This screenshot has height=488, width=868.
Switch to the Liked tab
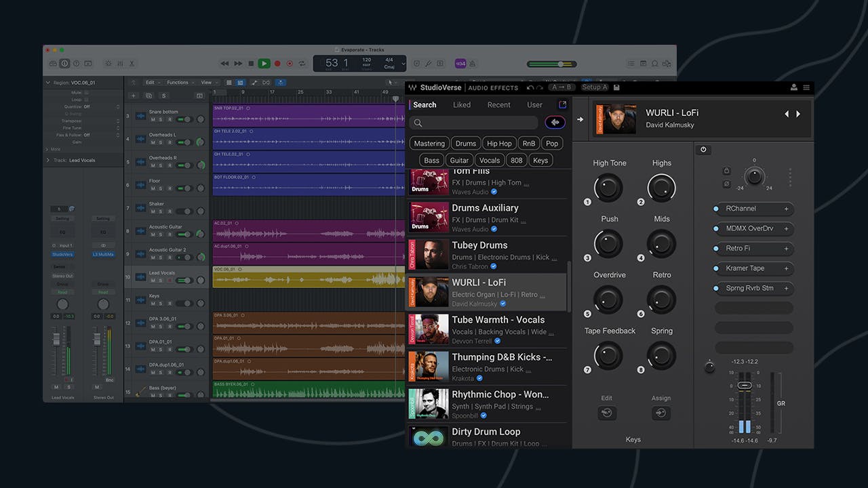(x=462, y=105)
